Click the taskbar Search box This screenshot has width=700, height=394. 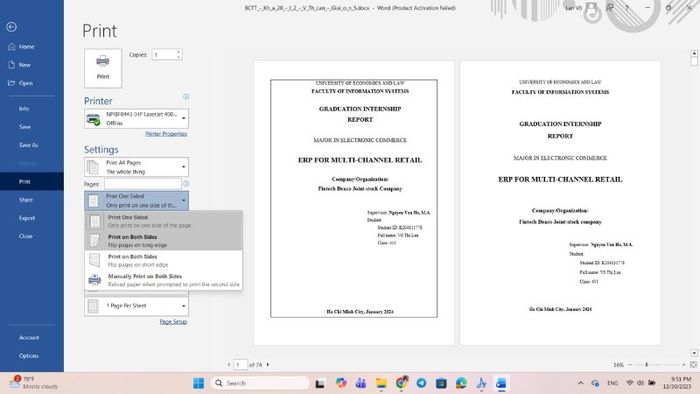pyautogui.click(x=260, y=383)
